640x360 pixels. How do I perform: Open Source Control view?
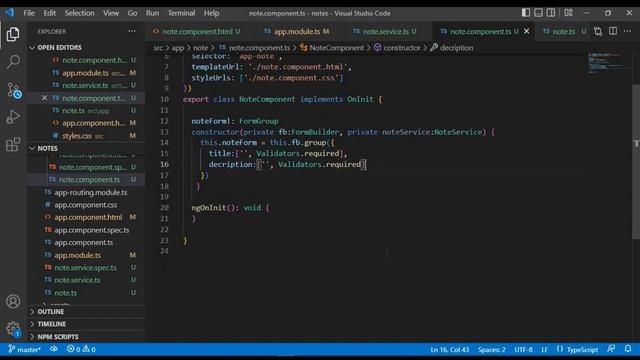(14, 90)
